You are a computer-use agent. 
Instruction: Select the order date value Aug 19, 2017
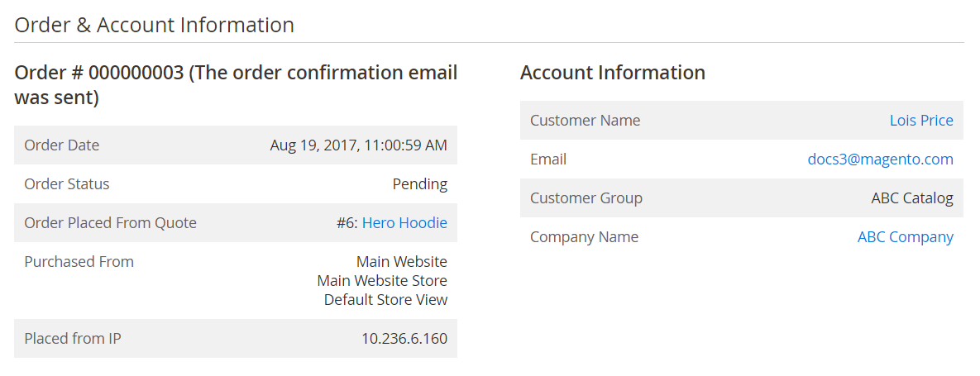coord(359,145)
